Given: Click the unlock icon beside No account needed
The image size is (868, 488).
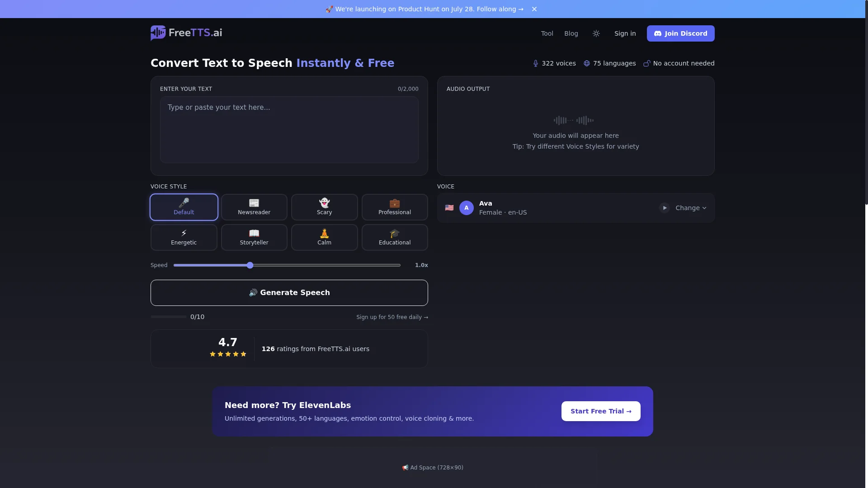Looking at the screenshot, I should (x=647, y=63).
